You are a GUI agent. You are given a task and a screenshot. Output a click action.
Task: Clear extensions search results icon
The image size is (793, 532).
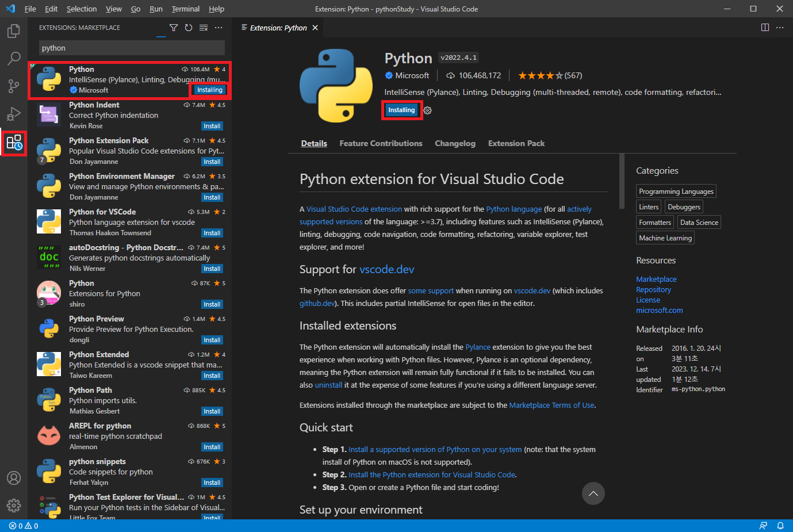(x=204, y=28)
